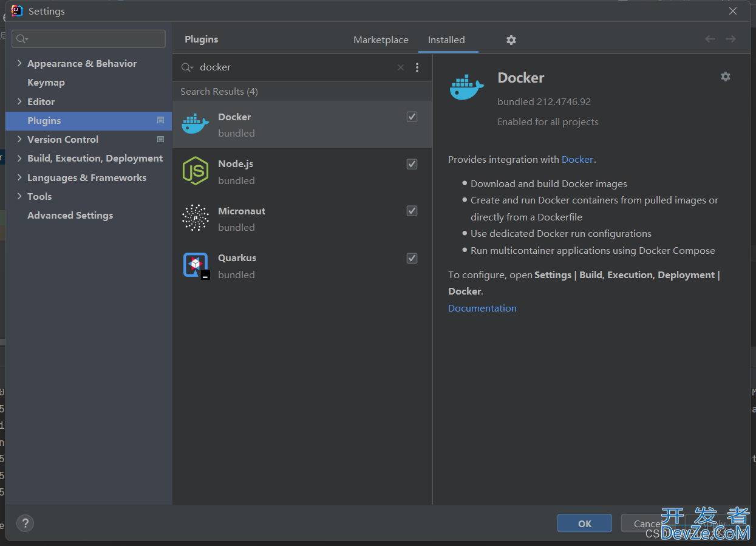Open the gear menu next to Installed tab
This screenshot has height=546, width=756.
click(x=511, y=39)
